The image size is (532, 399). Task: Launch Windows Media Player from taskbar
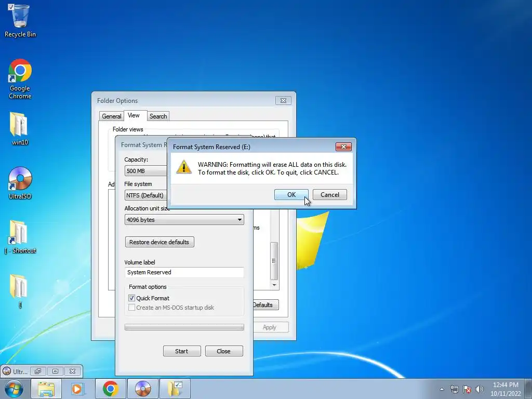pyautogui.click(x=77, y=389)
